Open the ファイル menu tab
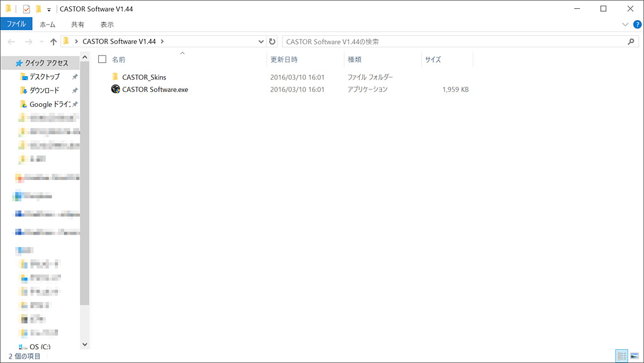Screen dimensions: 644x363 coord(16,25)
